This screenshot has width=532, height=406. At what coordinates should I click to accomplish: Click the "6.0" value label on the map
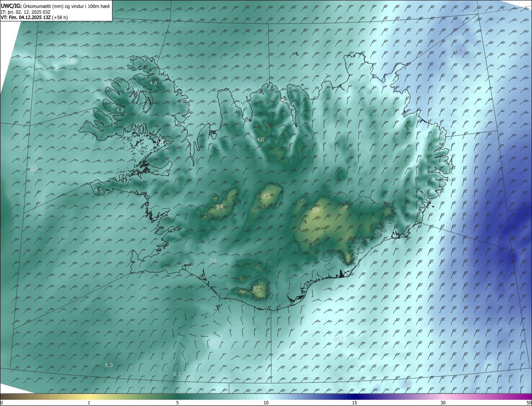pos(109,365)
